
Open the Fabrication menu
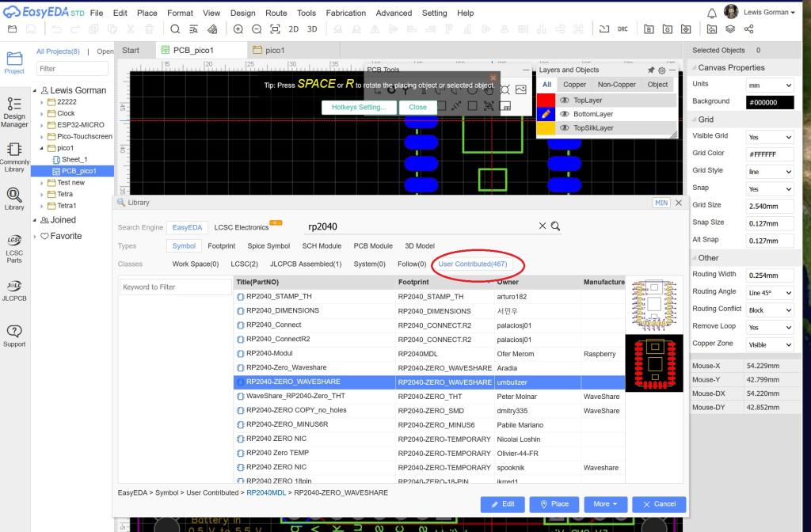(345, 13)
